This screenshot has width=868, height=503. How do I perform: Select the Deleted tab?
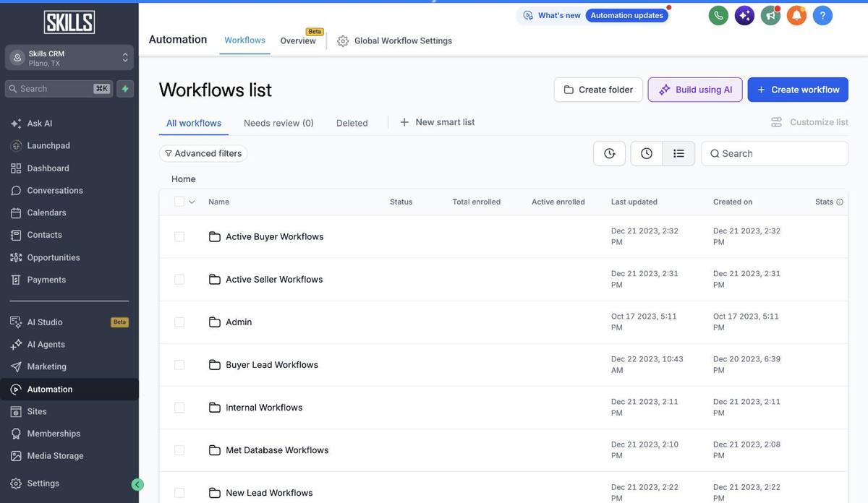[x=352, y=123]
